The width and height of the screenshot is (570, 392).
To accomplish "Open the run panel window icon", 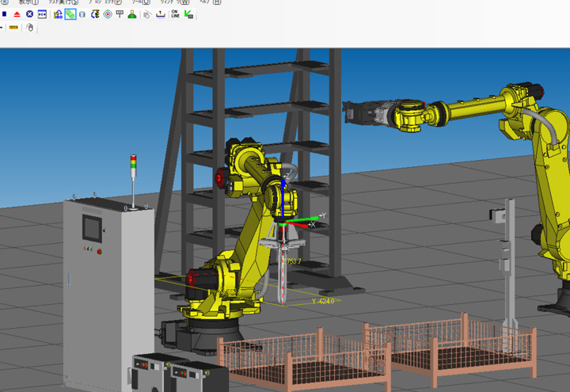I will pyautogui.click(x=42, y=14).
